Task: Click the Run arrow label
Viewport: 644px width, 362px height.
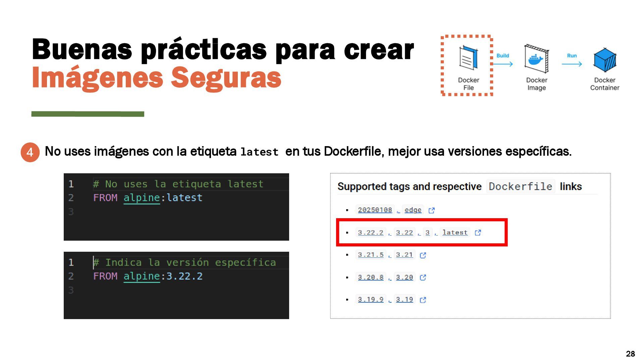Action: [x=572, y=56]
